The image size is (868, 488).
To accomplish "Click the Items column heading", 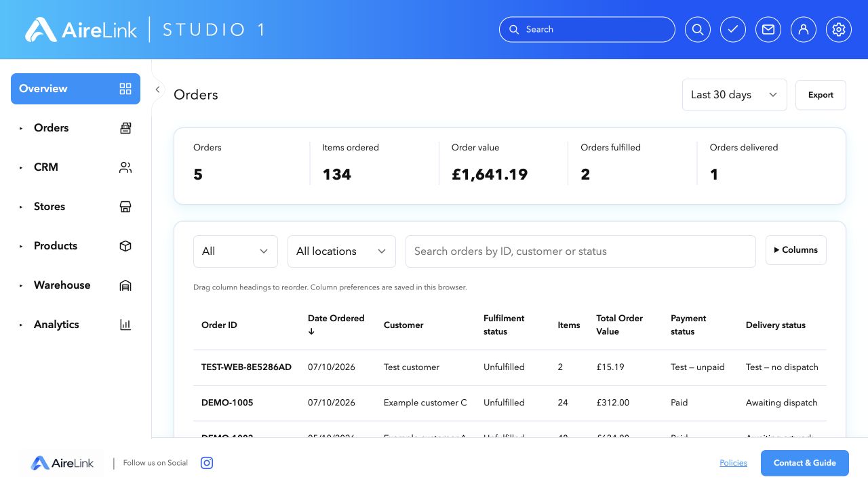I will pos(569,325).
